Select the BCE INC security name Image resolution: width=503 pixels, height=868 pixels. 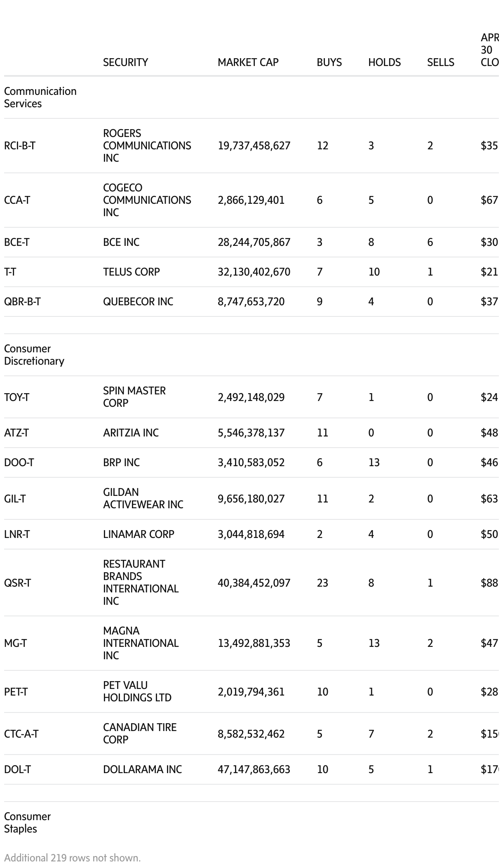[x=121, y=242]
